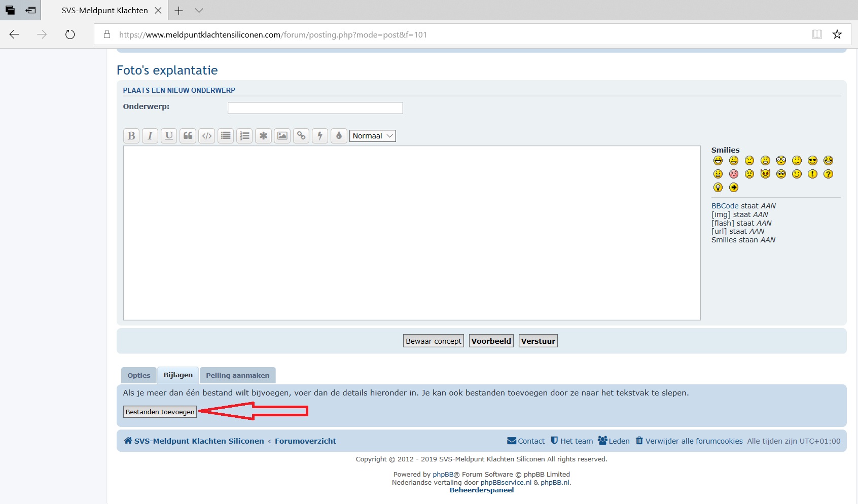Screen dimensions: 858x504
Task: Apply italic text formatting
Action: pyautogui.click(x=150, y=136)
